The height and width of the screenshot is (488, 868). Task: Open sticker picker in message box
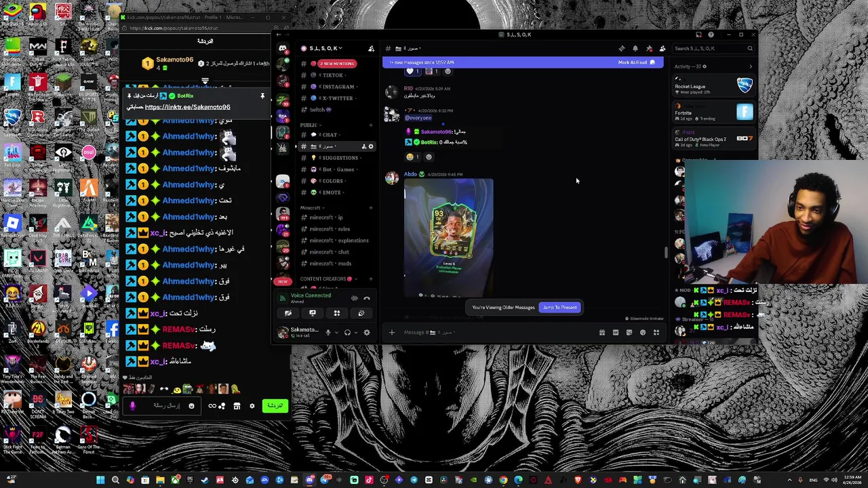tap(629, 332)
